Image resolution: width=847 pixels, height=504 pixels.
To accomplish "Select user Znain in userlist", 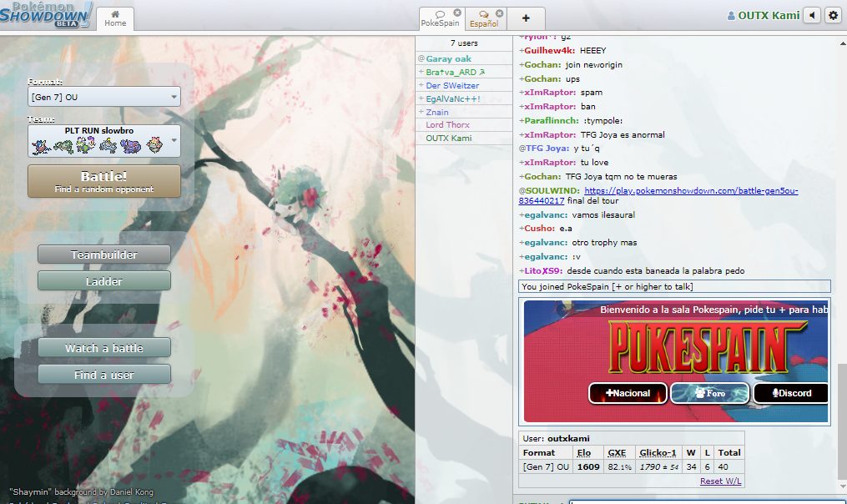I will click(x=464, y=112).
